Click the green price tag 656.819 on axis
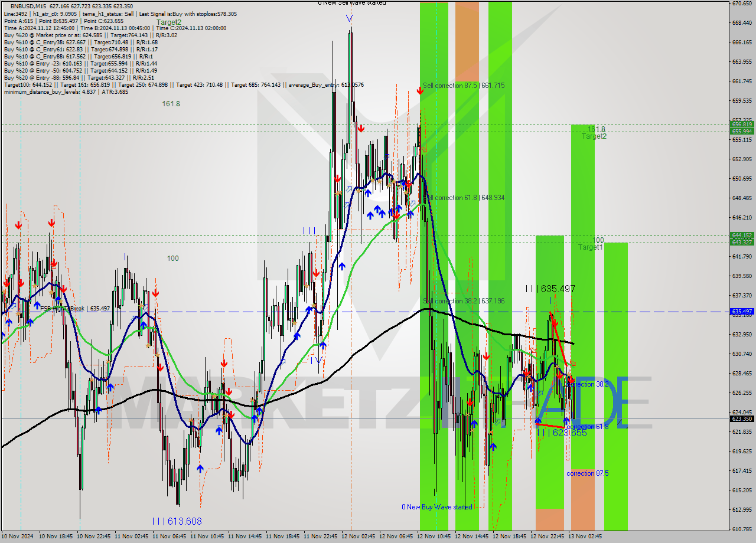 point(742,125)
